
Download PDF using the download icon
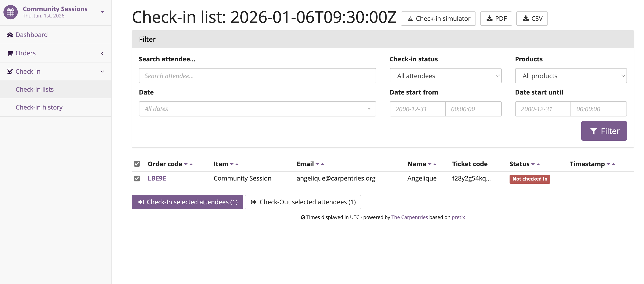[489, 18]
